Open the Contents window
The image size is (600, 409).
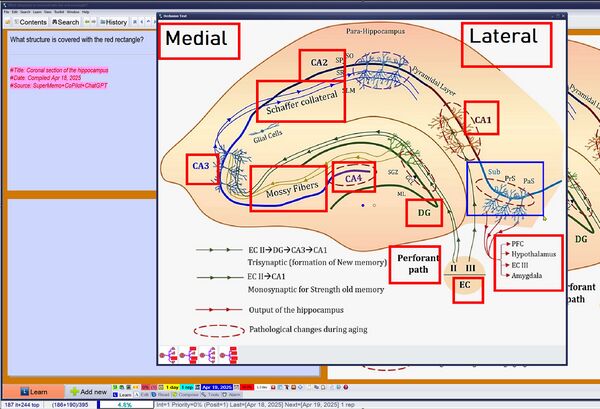pyautogui.click(x=30, y=22)
